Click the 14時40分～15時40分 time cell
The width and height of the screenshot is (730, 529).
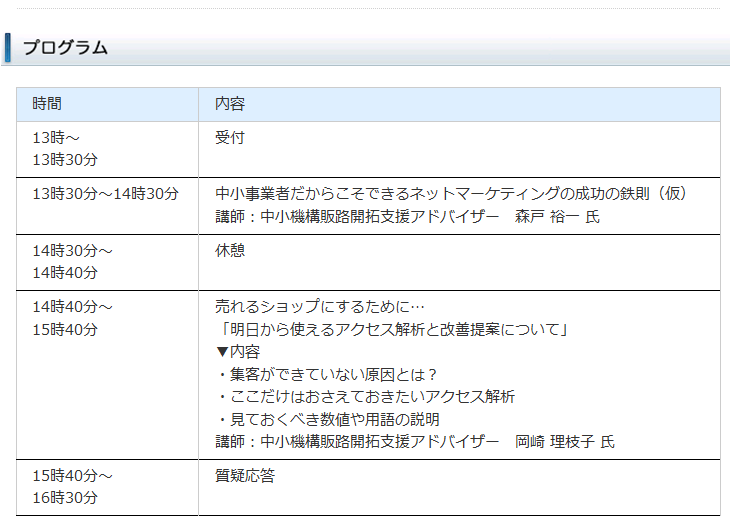[108, 375]
